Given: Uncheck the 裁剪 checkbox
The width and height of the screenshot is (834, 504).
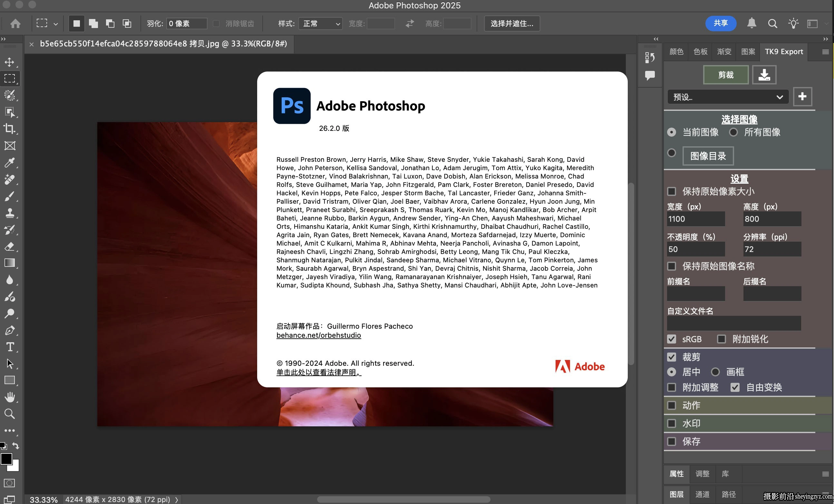Looking at the screenshot, I should coord(672,357).
